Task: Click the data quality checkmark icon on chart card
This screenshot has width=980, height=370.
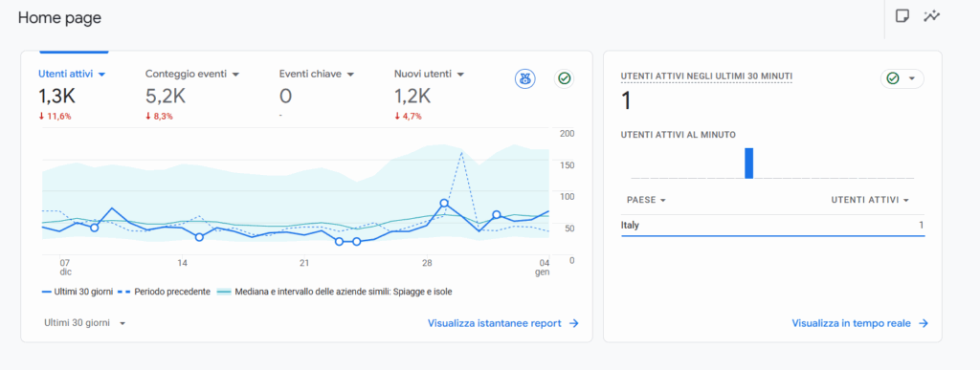Action: 565,78
